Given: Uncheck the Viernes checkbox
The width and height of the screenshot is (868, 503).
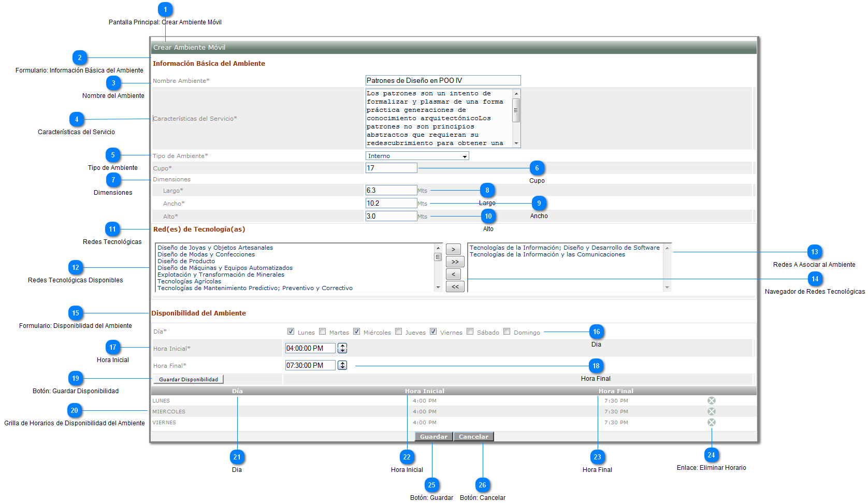Looking at the screenshot, I should pyautogui.click(x=433, y=332).
